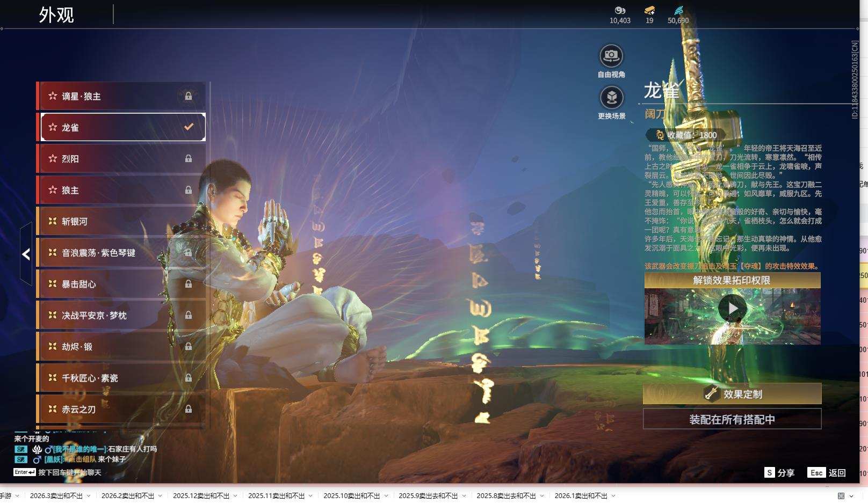Click the 更换场景 change scene icon
The width and height of the screenshot is (868, 504).
[611, 98]
